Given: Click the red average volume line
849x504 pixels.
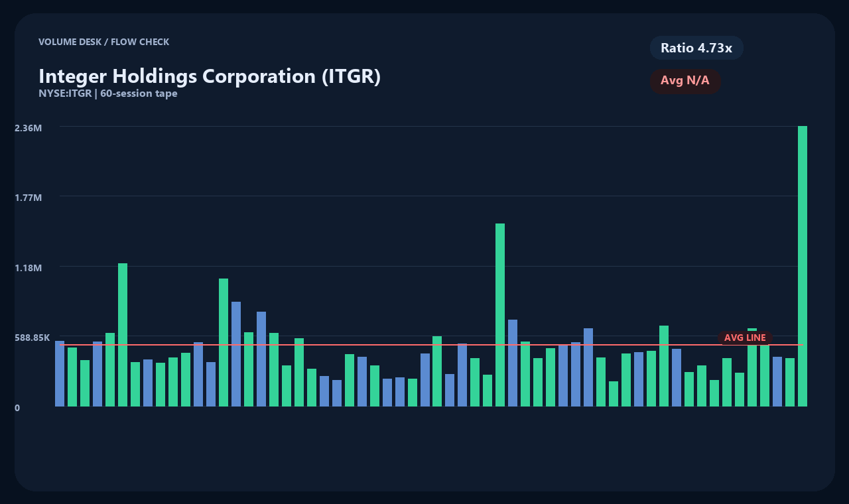Looking at the screenshot, I should point(431,345).
